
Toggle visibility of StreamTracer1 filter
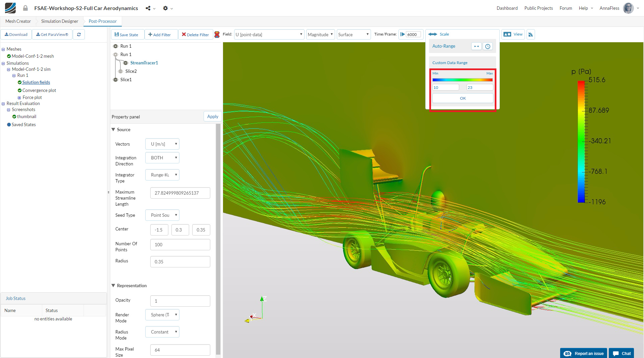click(125, 63)
